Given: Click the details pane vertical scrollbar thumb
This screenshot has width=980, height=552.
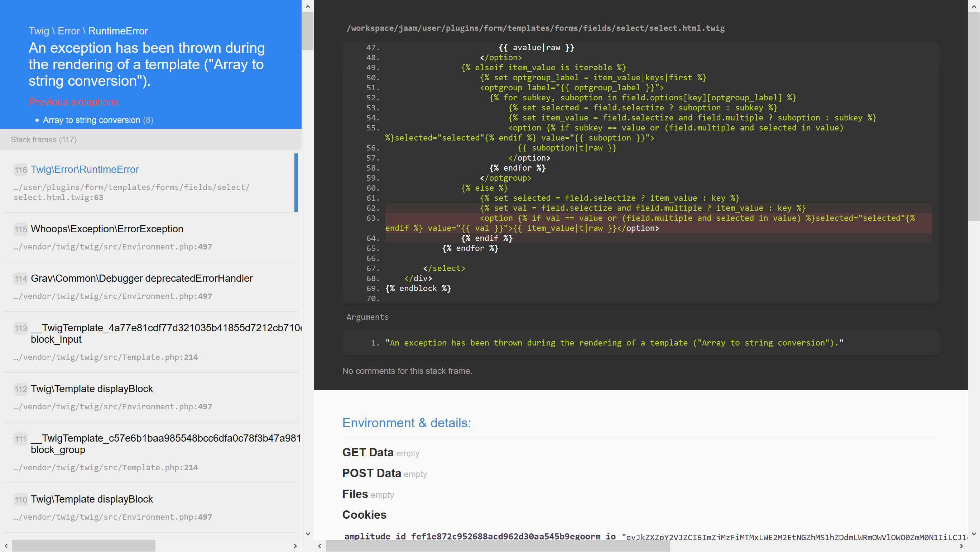Looking at the screenshot, I should tap(974, 116).
